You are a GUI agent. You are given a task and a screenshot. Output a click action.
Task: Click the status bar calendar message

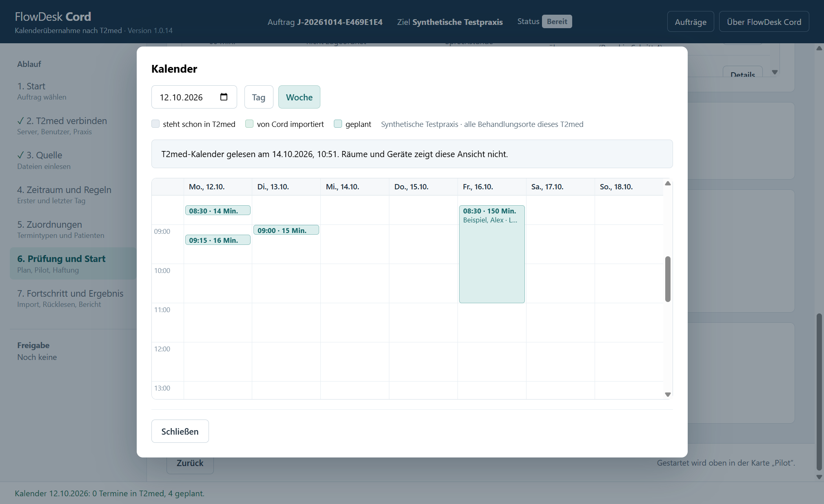[x=109, y=493]
